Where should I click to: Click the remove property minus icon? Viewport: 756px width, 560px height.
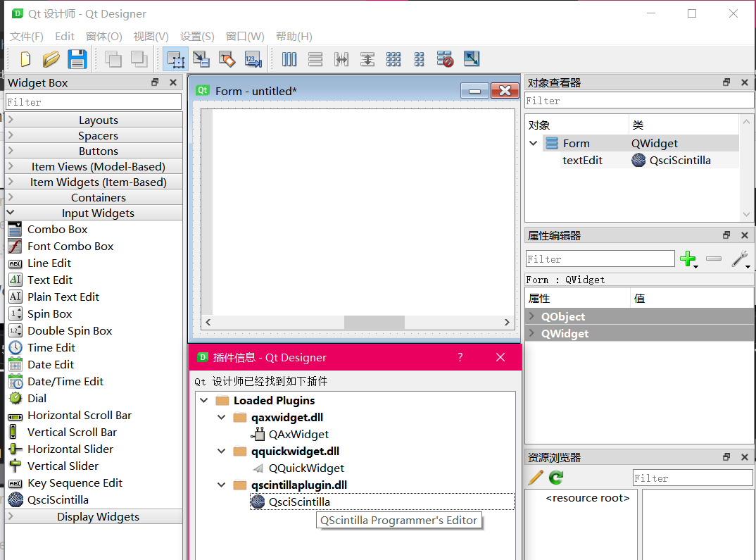714,259
